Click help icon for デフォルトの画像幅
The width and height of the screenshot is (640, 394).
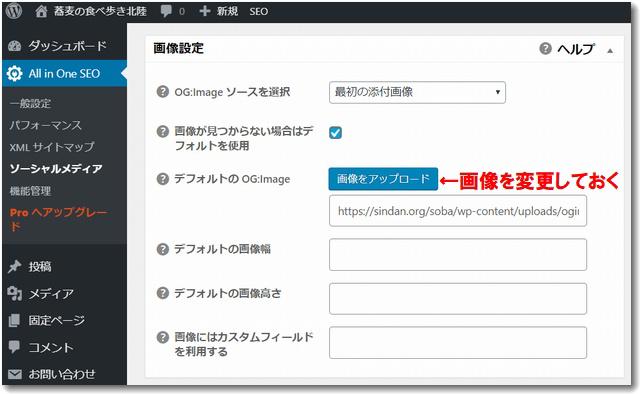[163, 249]
